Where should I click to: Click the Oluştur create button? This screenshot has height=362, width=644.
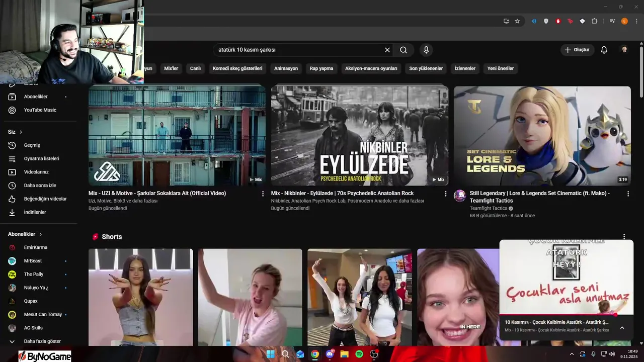click(577, 50)
